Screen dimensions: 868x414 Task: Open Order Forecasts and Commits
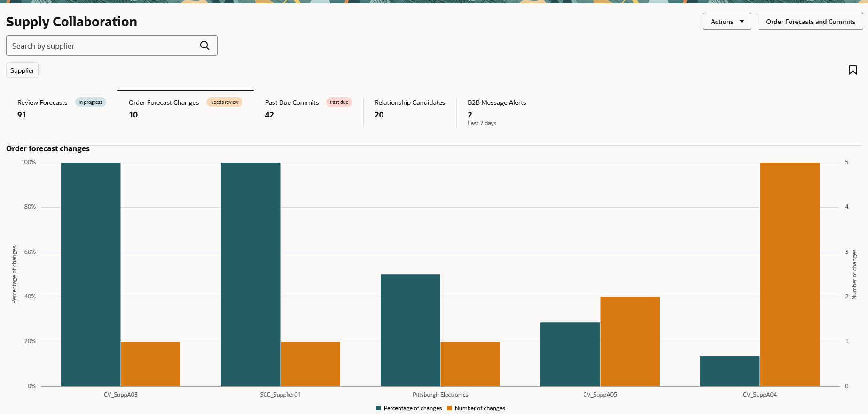[810, 21]
